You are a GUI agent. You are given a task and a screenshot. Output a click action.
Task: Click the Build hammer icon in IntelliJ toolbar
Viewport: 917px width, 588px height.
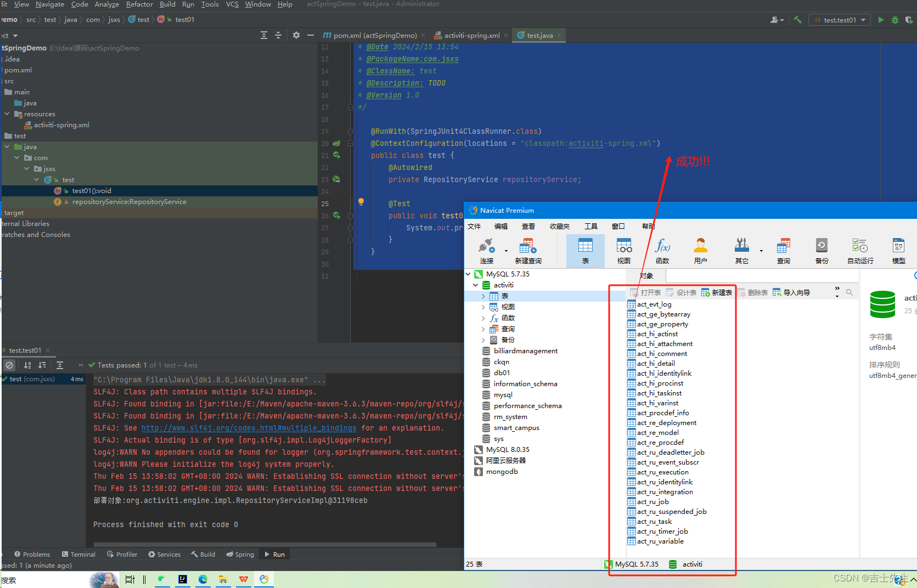click(798, 20)
